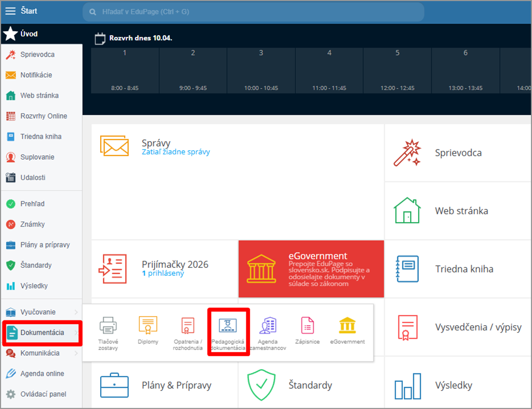The image size is (532, 409).
Task: Click the '1 prihlásený' link
Action: tap(163, 273)
